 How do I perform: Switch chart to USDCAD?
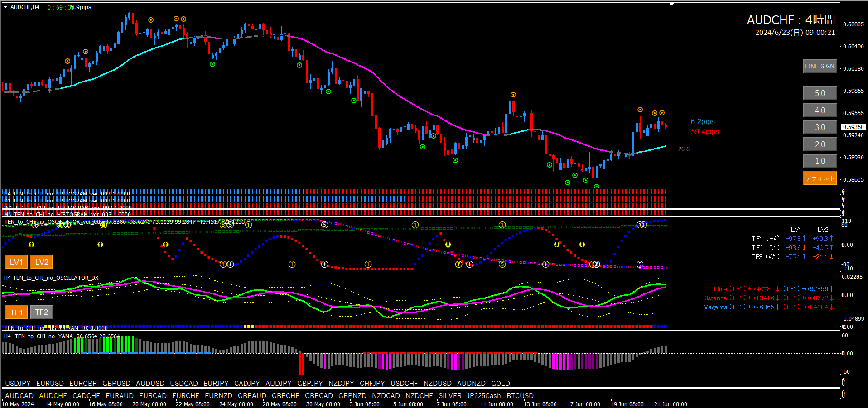click(184, 384)
